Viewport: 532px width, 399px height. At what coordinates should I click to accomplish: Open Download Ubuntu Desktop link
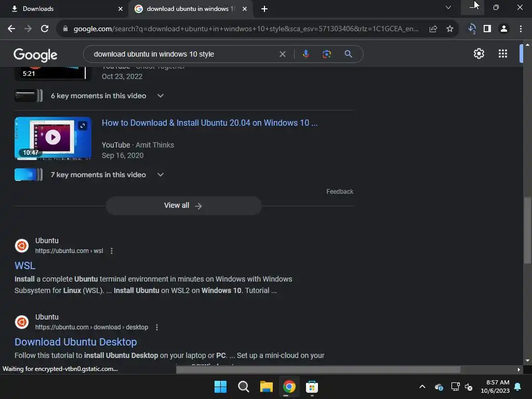76,342
